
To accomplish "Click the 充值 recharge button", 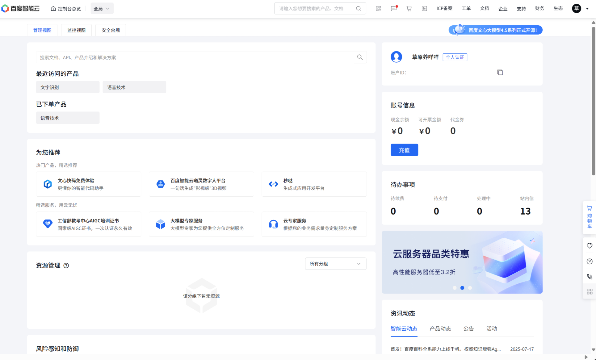I will [x=404, y=150].
